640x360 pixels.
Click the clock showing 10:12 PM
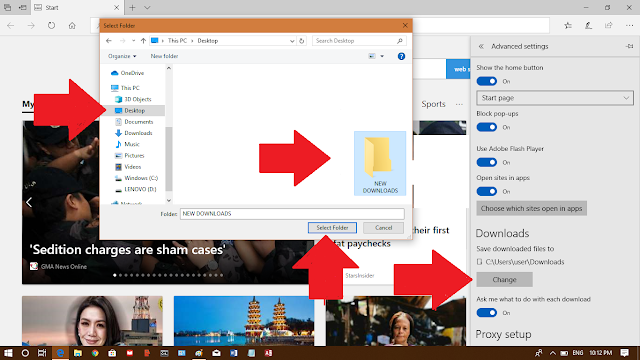pyautogui.click(x=601, y=353)
